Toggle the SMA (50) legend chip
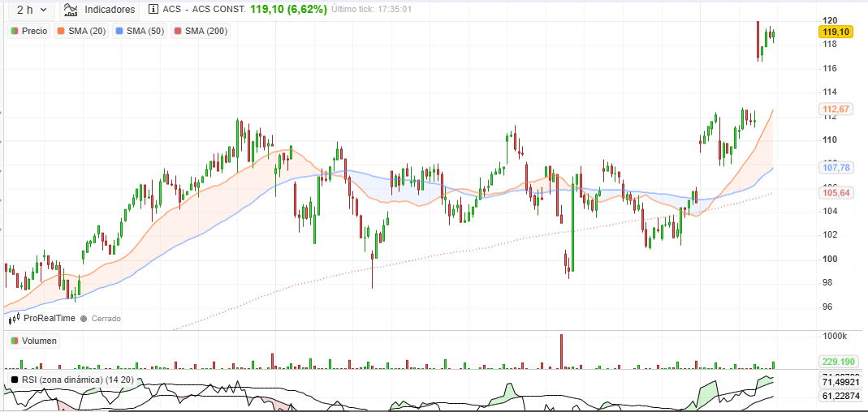868x412 pixels. [140, 31]
